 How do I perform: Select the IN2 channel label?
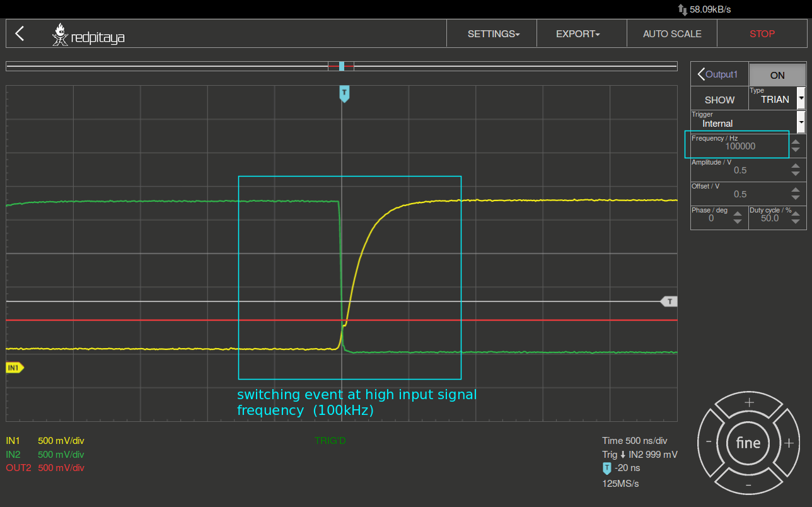pos(13,454)
